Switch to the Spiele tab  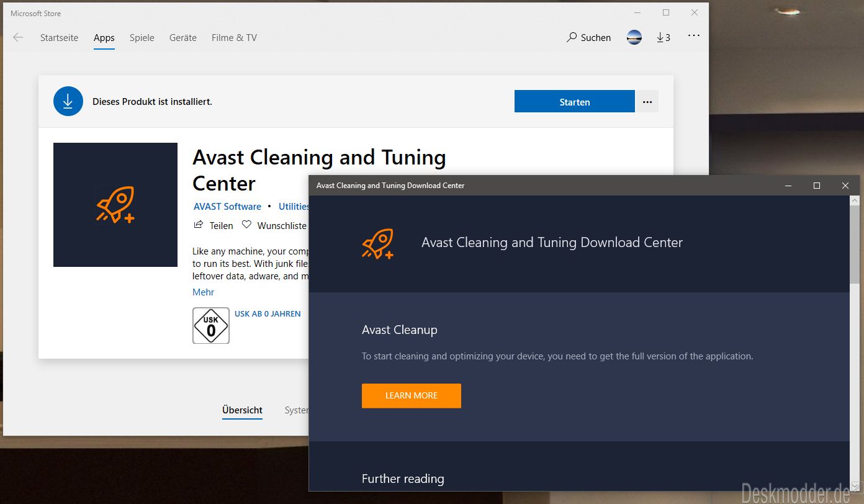coord(142,38)
